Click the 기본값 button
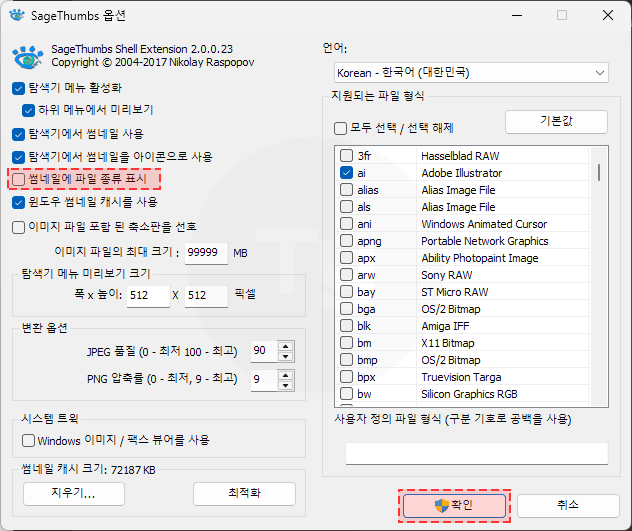 click(556, 121)
